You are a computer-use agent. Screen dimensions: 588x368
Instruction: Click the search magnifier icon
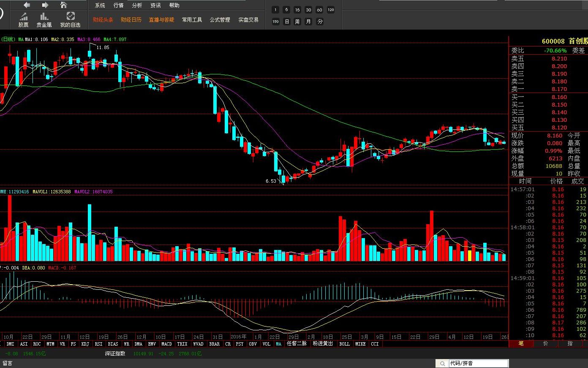pyautogui.click(x=442, y=363)
